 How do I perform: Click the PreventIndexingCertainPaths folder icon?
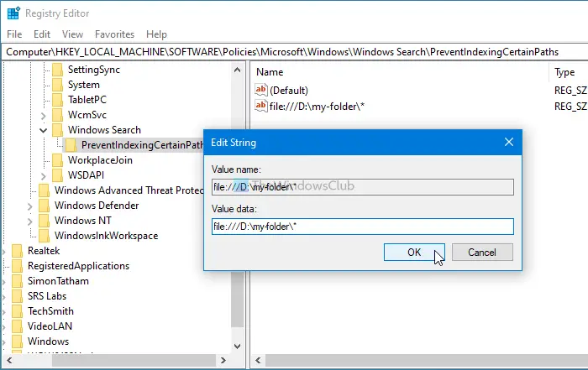[x=71, y=145]
